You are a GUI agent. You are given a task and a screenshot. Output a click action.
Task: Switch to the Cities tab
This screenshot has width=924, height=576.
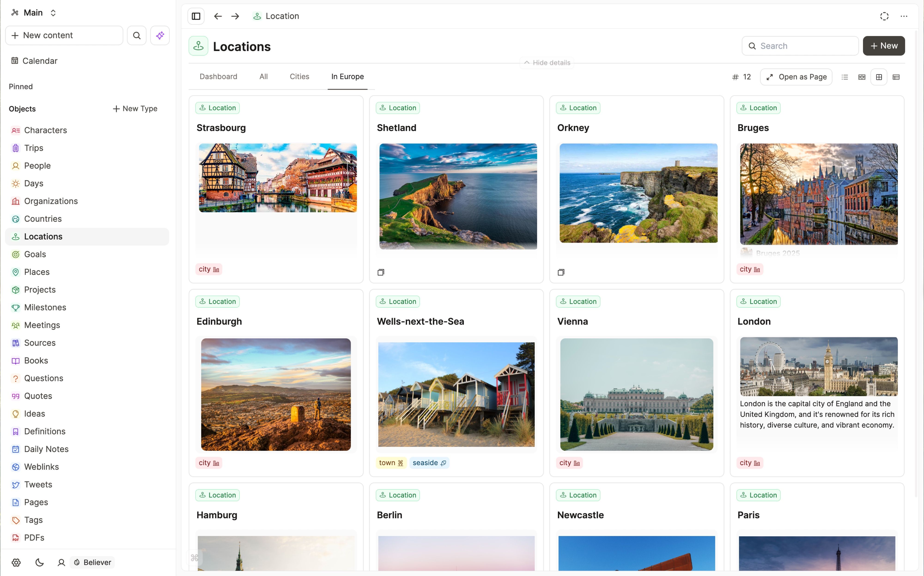pyautogui.click(x=299, y=77)
